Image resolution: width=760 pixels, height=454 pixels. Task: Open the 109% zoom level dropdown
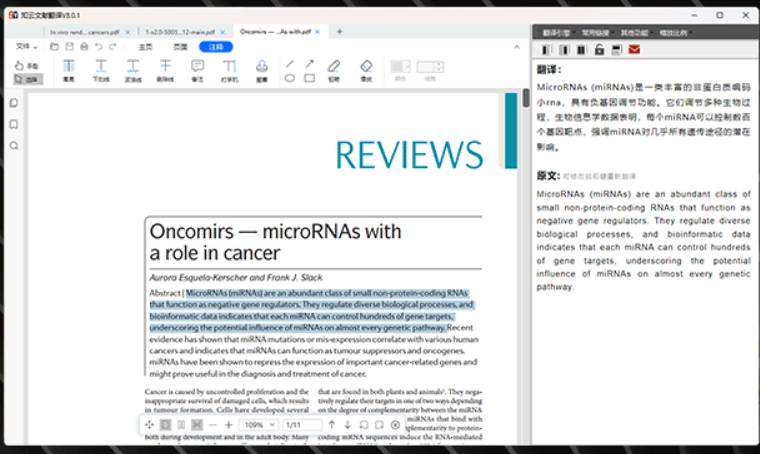point(258,425)
